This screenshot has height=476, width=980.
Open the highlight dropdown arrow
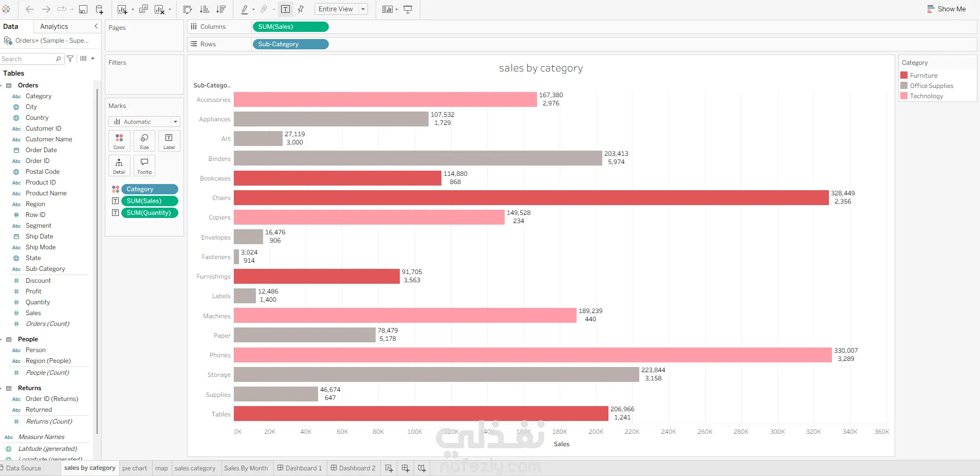tap(253, 10)
